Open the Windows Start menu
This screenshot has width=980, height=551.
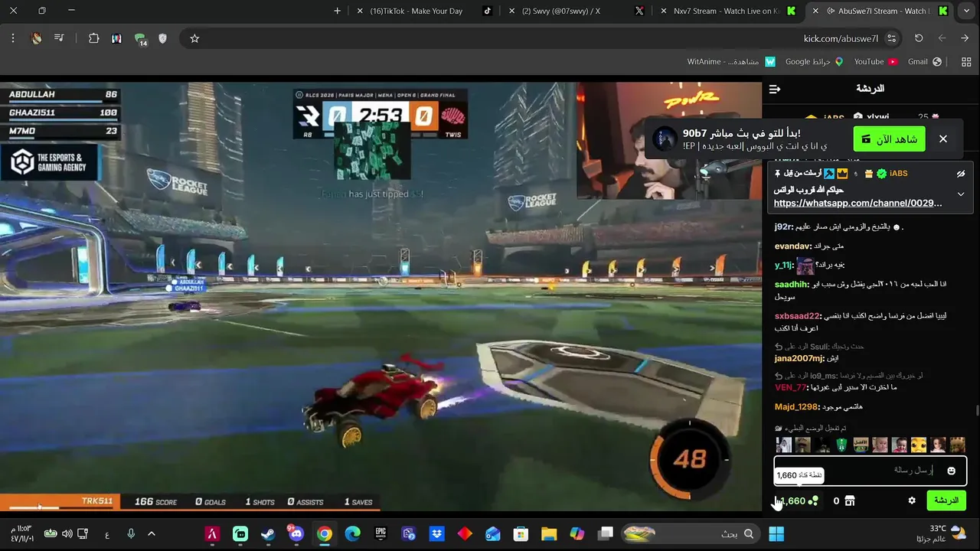[x=776, y=533]
